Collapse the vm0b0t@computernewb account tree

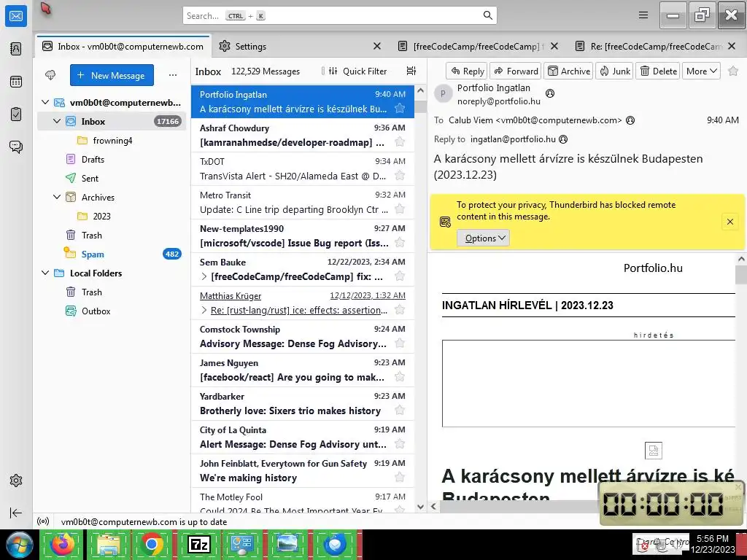click(x=45, y=102)
